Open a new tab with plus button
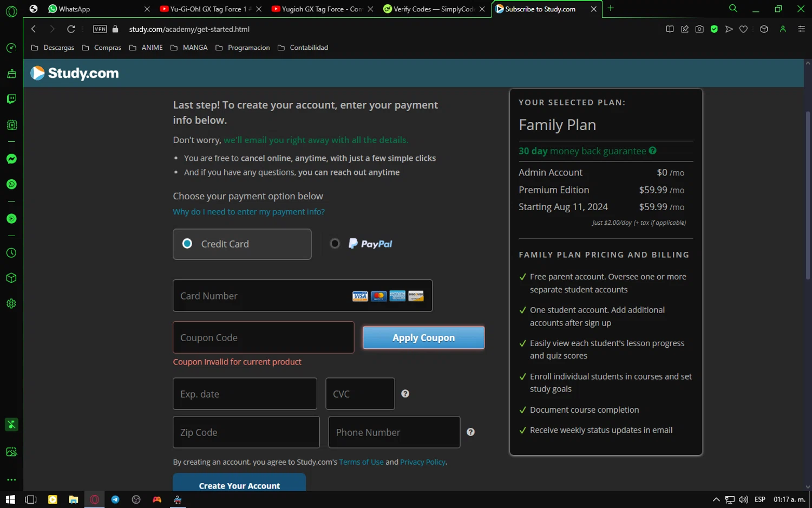This screenshot has height=508, width=812. coord(611,8)
